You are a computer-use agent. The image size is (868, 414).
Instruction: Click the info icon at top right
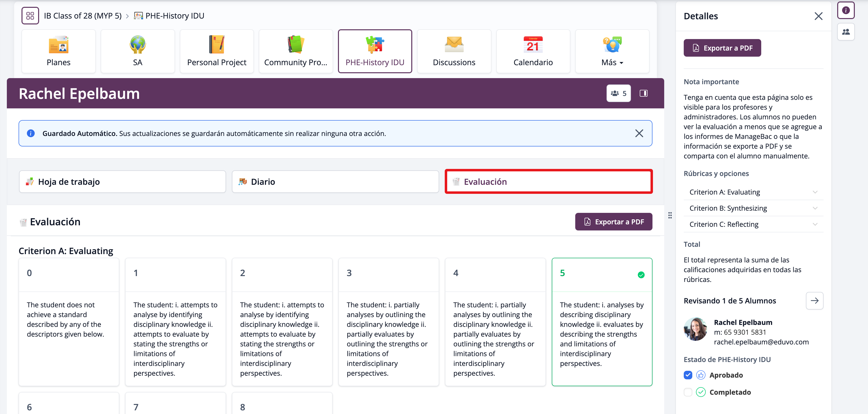pyautogui.click(x=846, y=10)
